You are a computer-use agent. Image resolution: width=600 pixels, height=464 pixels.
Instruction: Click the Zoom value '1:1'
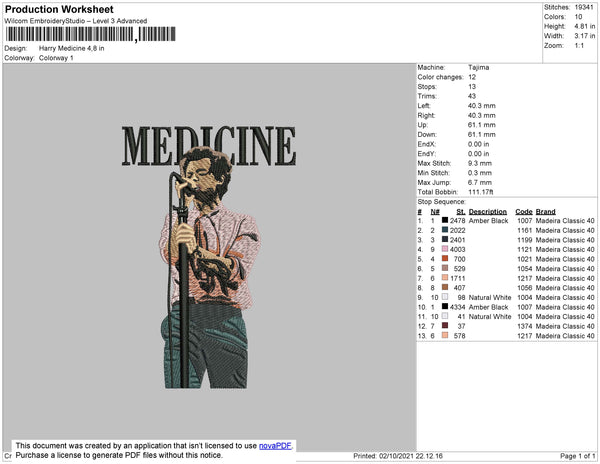click(579, 46)
